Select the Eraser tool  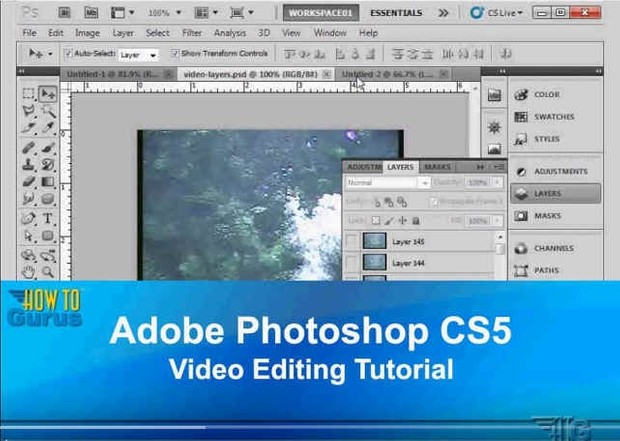(x=28, y=182)
